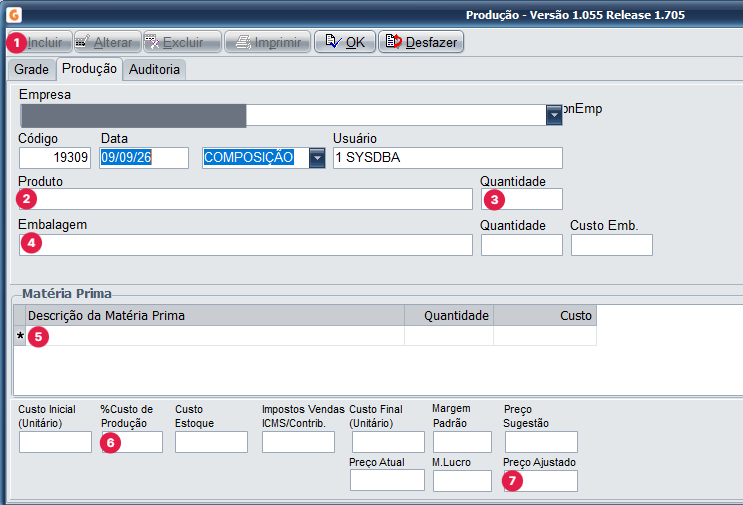Open the COMPOSIÇÃO dropdown arrow

(317, 157)
